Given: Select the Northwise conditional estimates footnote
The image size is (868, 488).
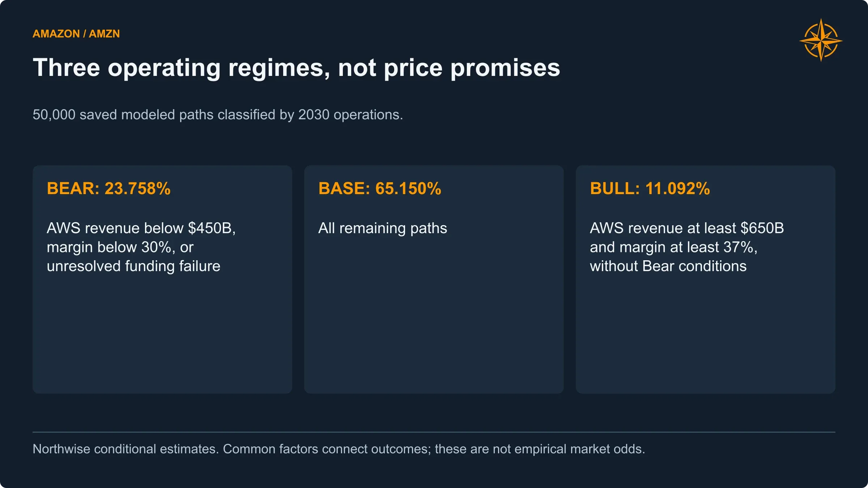Looking at the screenshot, I should click(x=339, y=449).
